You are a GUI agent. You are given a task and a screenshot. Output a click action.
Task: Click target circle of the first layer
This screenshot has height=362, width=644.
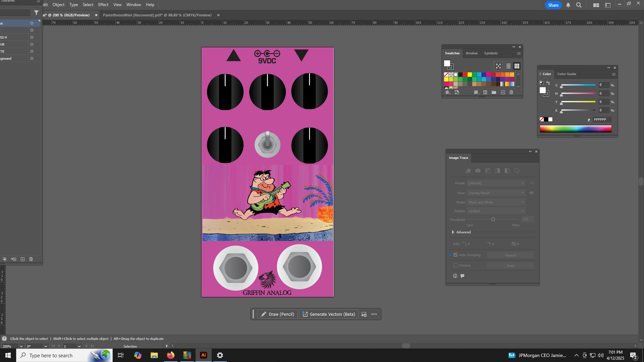tap(32, 23)
